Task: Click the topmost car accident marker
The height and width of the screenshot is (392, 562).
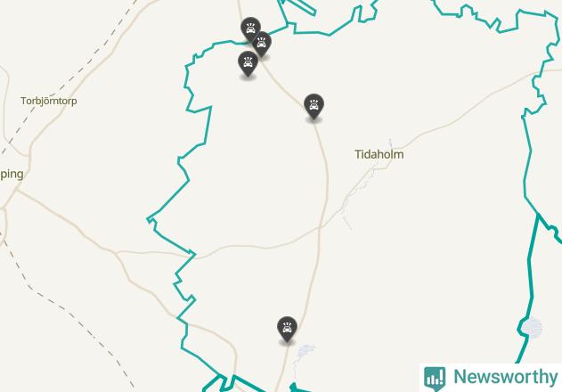Action: [250, 29]
